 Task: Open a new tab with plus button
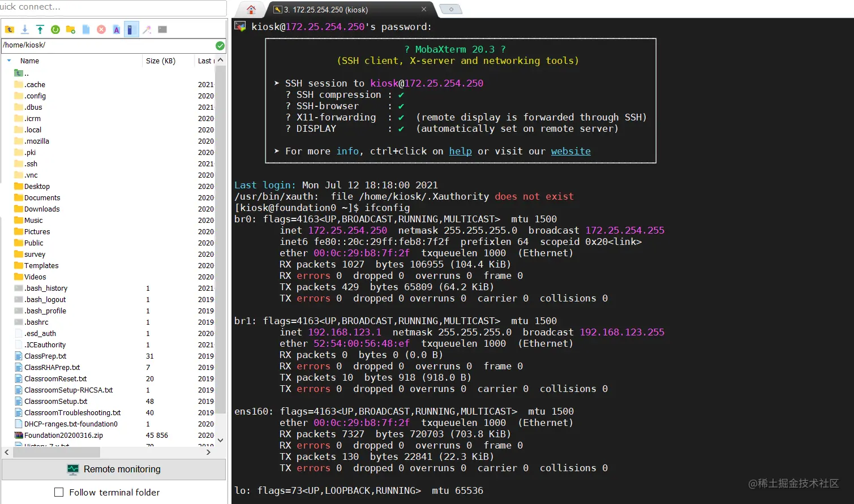[451, 10]
